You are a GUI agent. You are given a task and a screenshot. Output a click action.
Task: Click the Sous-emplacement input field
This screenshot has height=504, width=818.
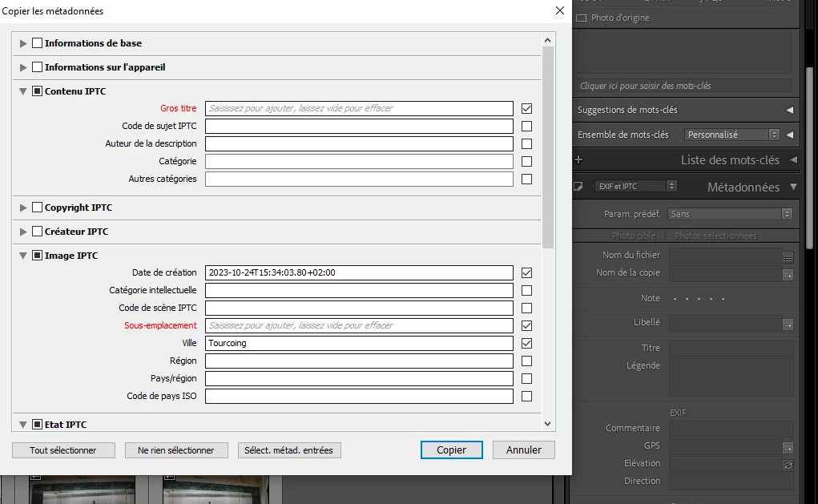point(359,325)
